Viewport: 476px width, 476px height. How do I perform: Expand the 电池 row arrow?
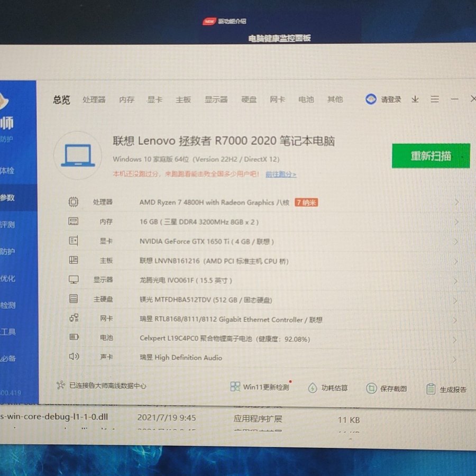click(456, 340)
